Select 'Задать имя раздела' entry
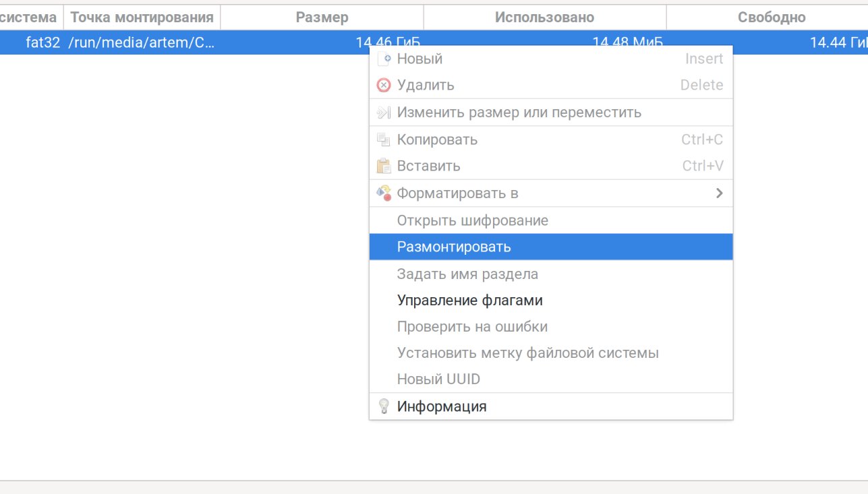Image resolution: width=868 pixels, height=494 pixels. 467,274
